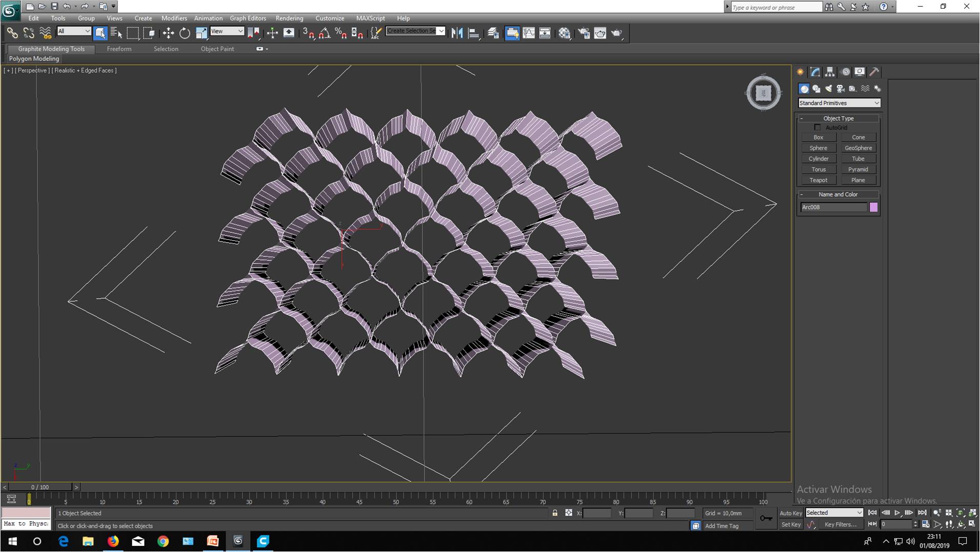Viewport: 980px width, 552px height.
Task: Open the Standard Primitives dropdown
Action: [x=839, y=103]
